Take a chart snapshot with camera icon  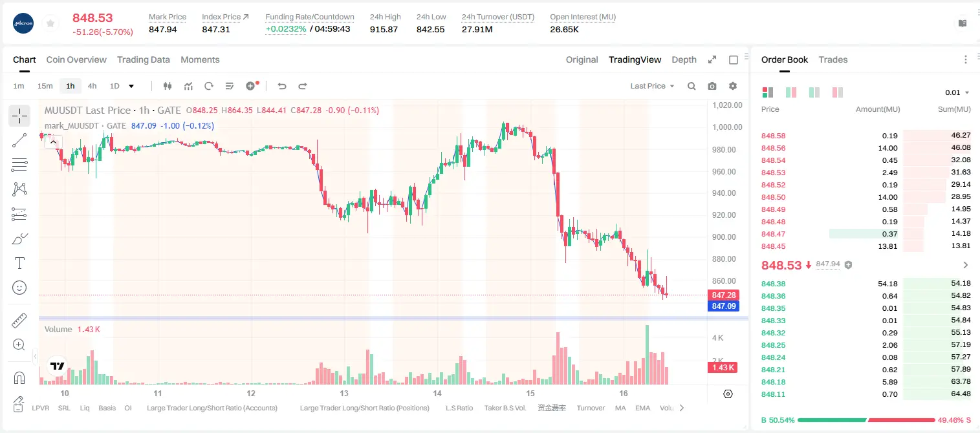pyautogui.click(x=712, y=86)
